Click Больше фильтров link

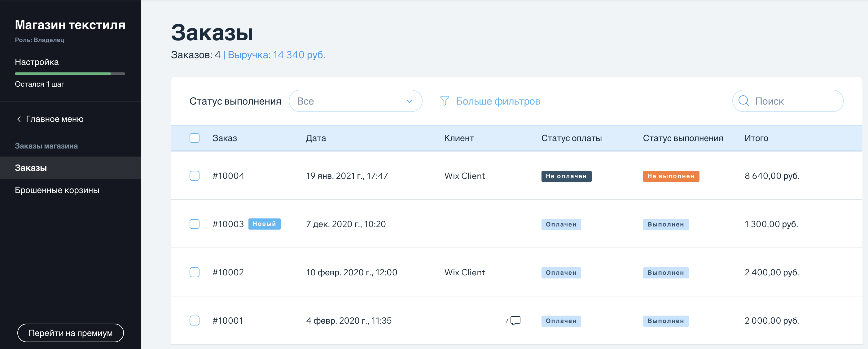point(498,101)
